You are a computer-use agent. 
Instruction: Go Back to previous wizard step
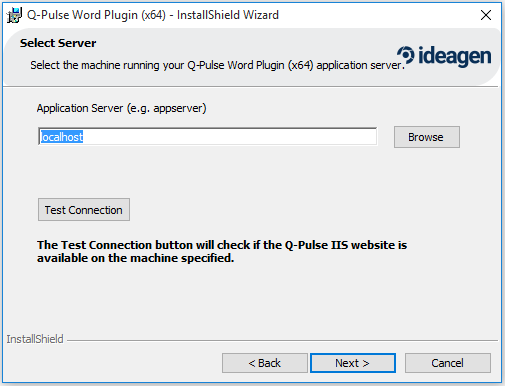(265, 363)
